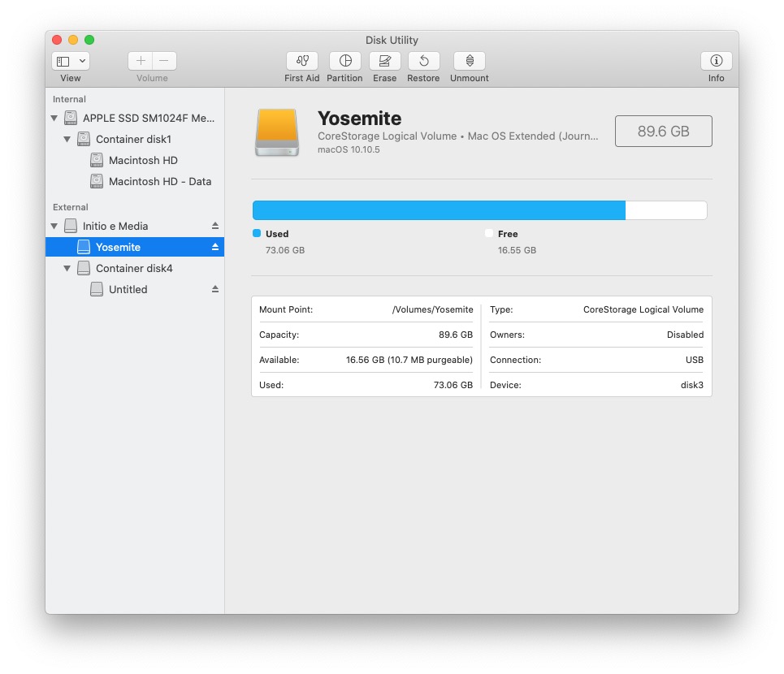Click the CoreStorage Logical Volume type value
The width and height of the screenshot is (784, 674).
pyautogui.click(x=643, y=309)
